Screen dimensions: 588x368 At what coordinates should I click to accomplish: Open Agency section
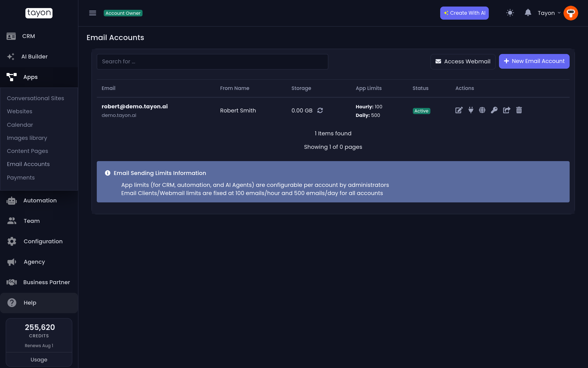point(39,262)
